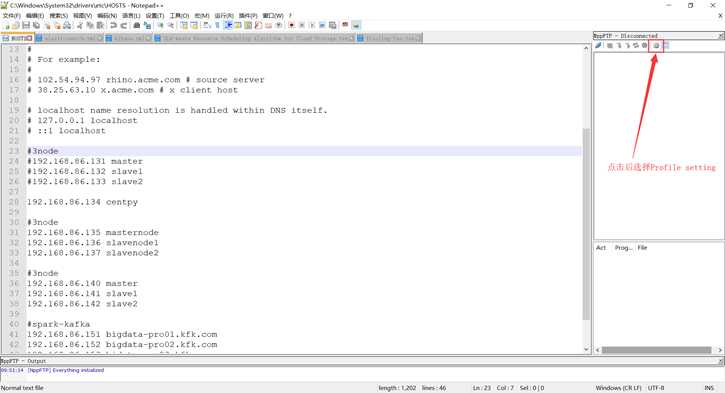The width and height of the screenshot is (725, 393).
Task: Create a new file from the toolbar
Action: pyautogui.click(x=6, y=25)
